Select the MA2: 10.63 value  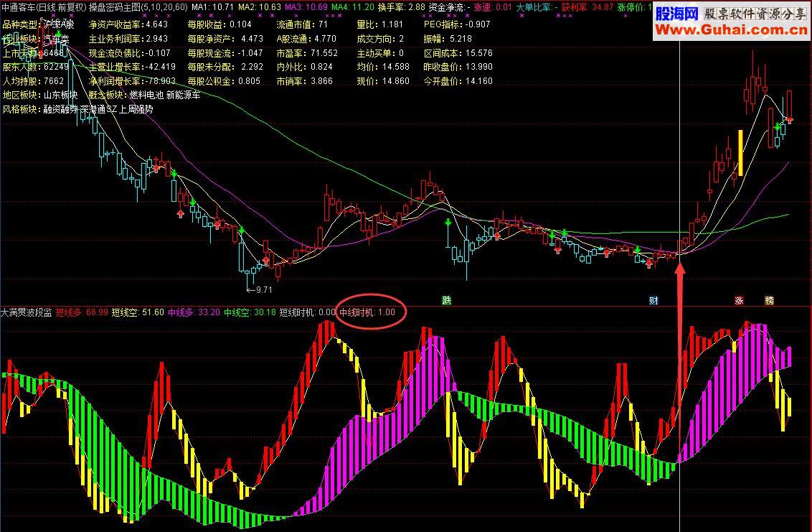coord(260,7)
